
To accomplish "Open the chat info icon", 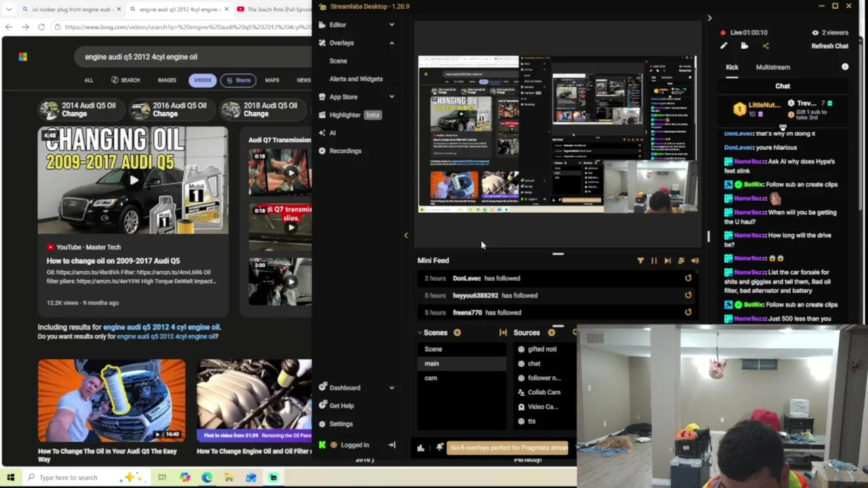I will pyautogui.click(x=845, y=67).
